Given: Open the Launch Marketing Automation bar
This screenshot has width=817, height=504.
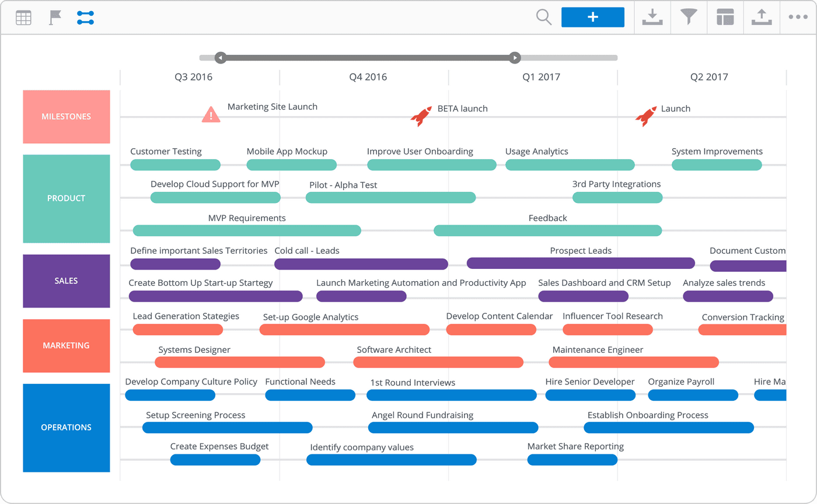Looking at the screenshot, I should [x=361, y=296].
